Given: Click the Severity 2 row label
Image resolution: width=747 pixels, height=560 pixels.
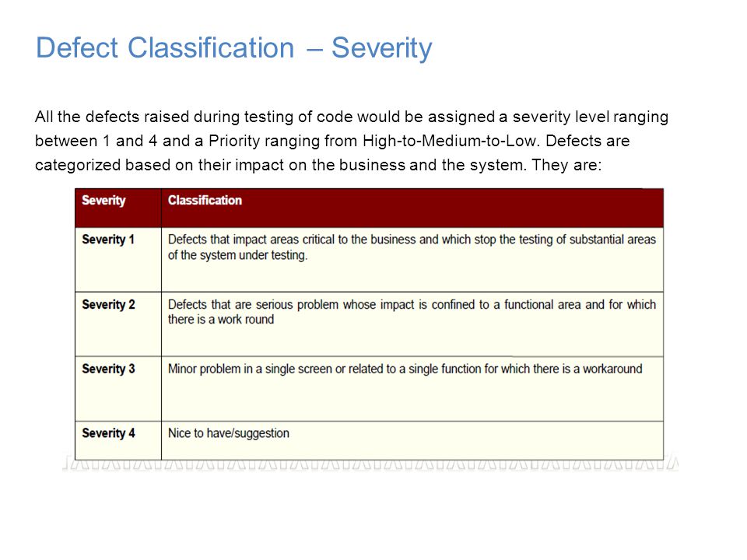Looking at the screenshot, I should coord(109,304).
